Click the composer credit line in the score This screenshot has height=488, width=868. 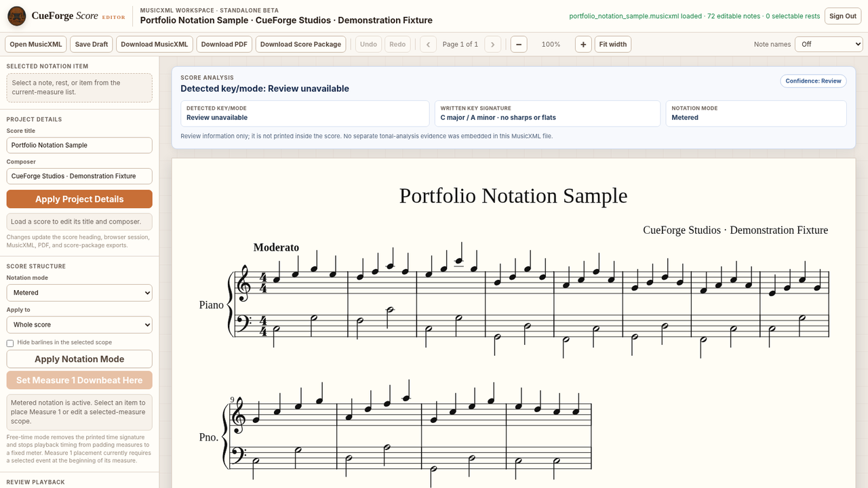point(736,230)
